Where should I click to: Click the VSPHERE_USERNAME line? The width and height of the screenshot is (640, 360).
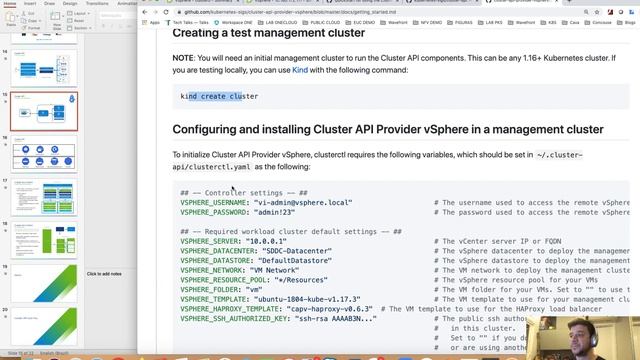coord(266,203)
